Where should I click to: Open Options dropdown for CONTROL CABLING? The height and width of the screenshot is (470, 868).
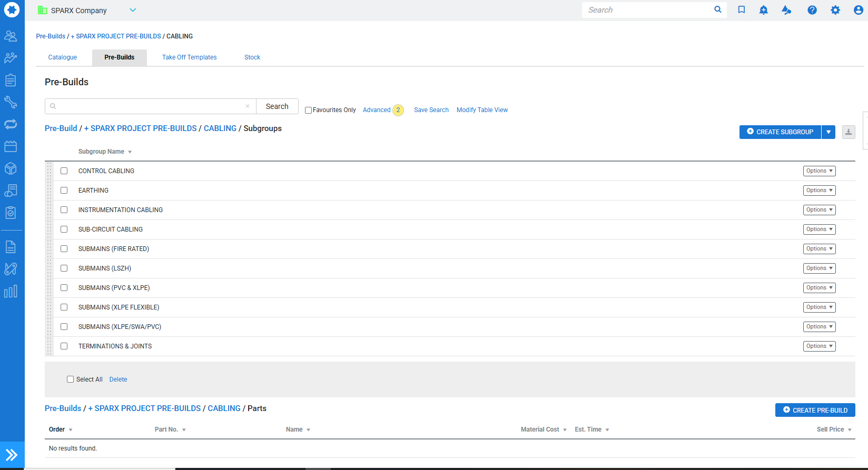[819, 171]
